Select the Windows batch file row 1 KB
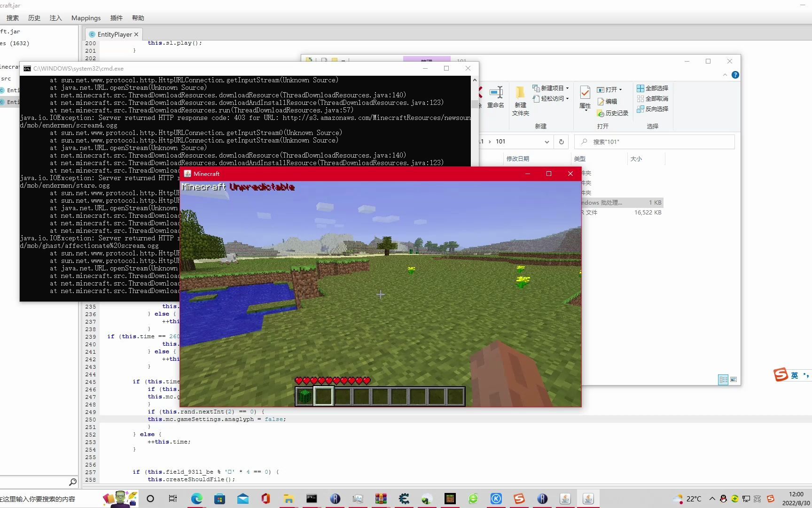 (622, 202)
